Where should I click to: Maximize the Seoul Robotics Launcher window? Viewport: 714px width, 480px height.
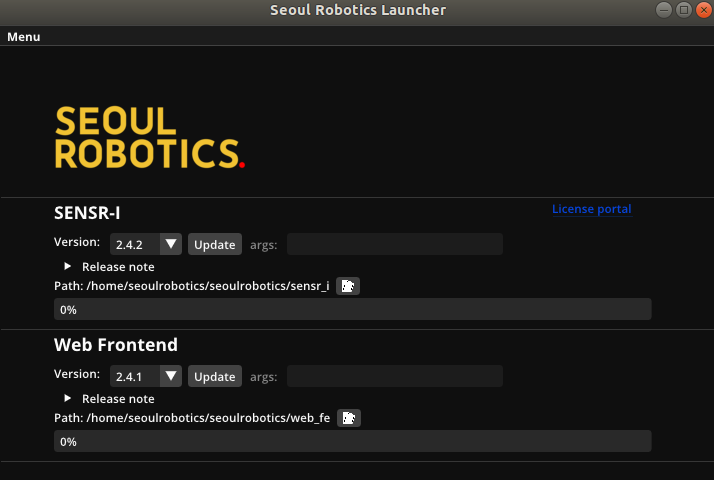(683, 10)
